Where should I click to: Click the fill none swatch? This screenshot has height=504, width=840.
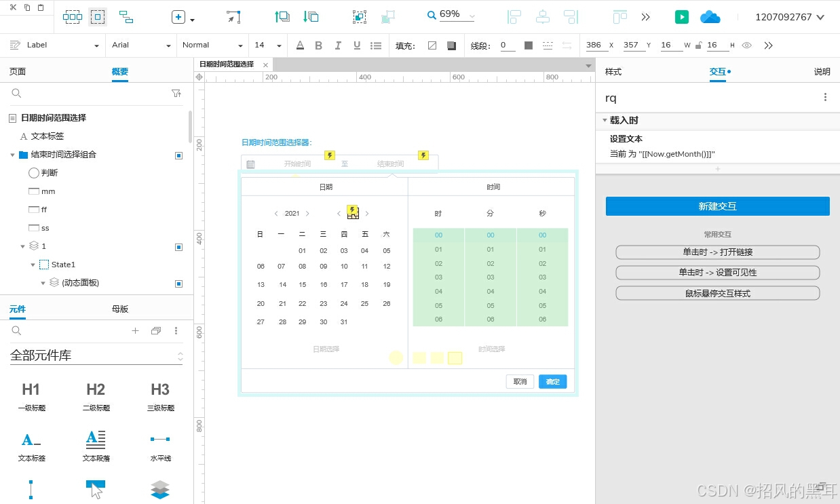tap(432, 45)
